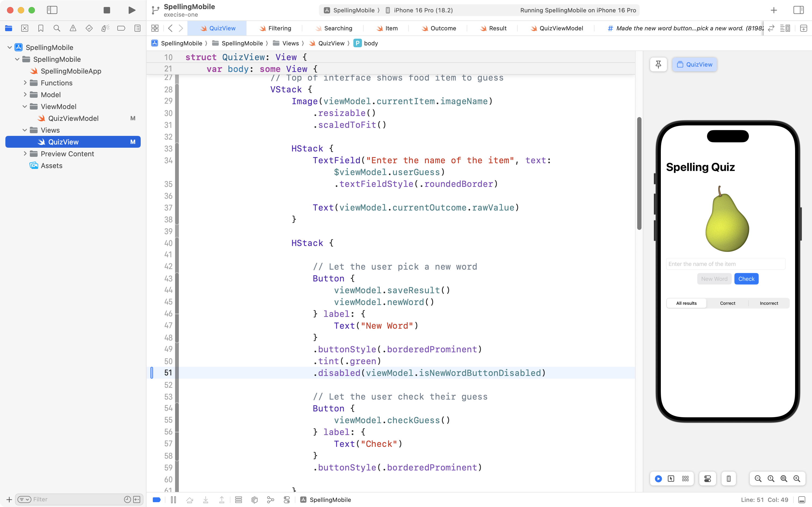The image size is (812, 507).
Task: Click the Stop button in toolbar
Action: pyautogui.click(x=107, y=10)
